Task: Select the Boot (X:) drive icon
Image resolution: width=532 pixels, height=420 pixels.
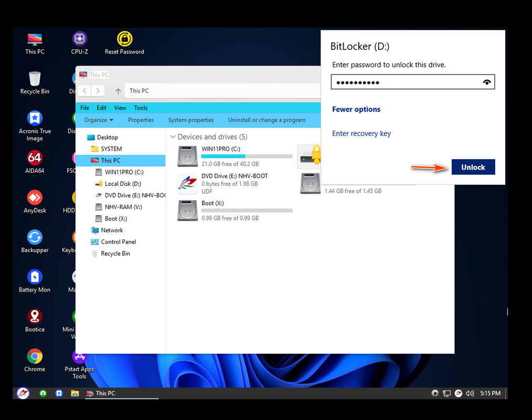Action: [188, 211]
